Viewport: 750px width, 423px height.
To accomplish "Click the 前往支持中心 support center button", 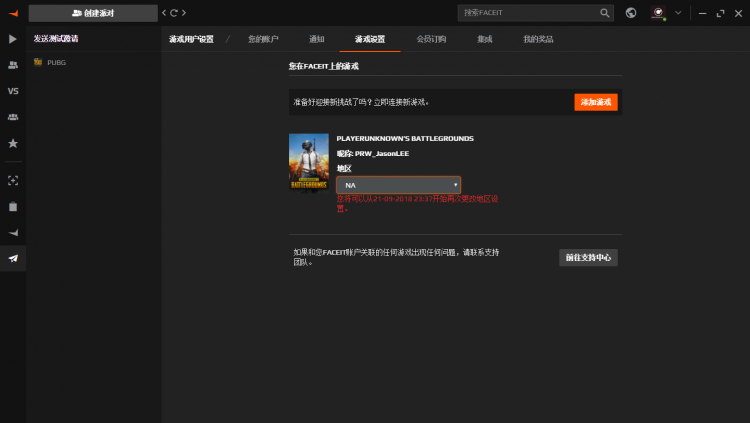I will pos(588,257).
